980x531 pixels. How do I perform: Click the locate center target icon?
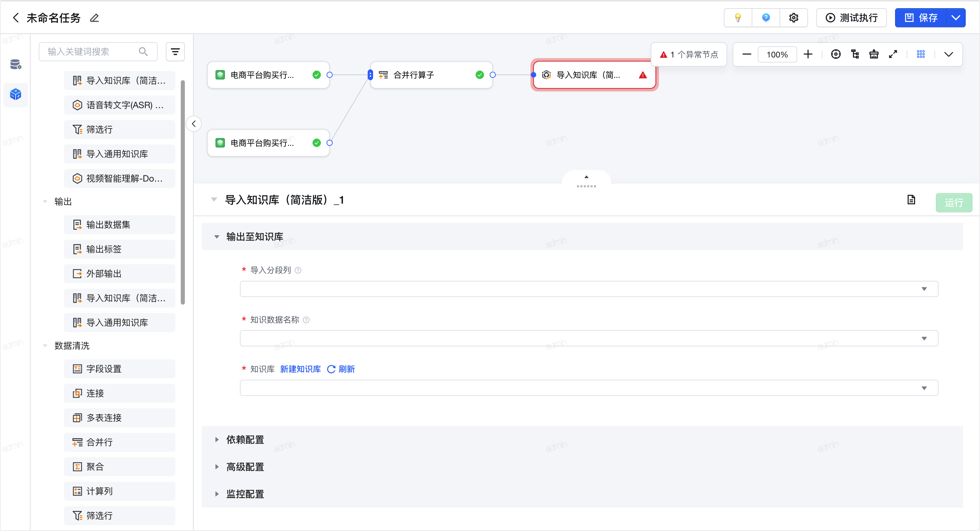coord(836,54)
